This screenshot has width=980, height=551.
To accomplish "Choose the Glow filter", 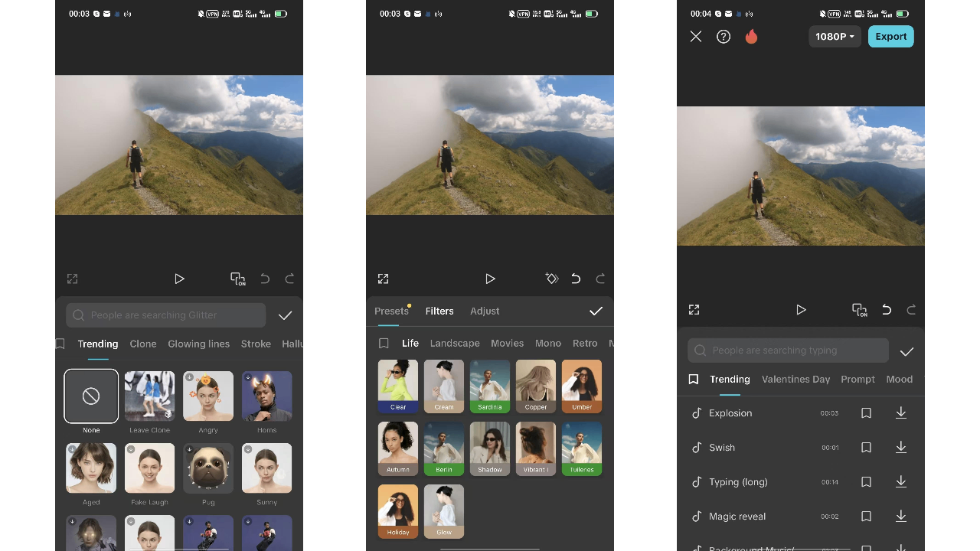I will coord(444,512).
